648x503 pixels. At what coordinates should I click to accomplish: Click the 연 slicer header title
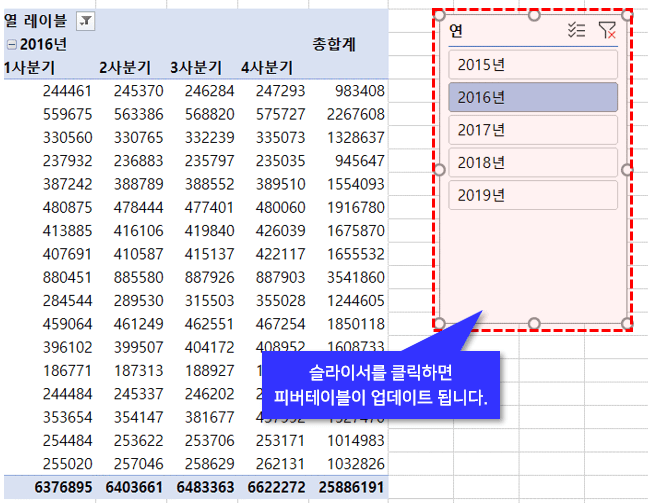(456, 30)
